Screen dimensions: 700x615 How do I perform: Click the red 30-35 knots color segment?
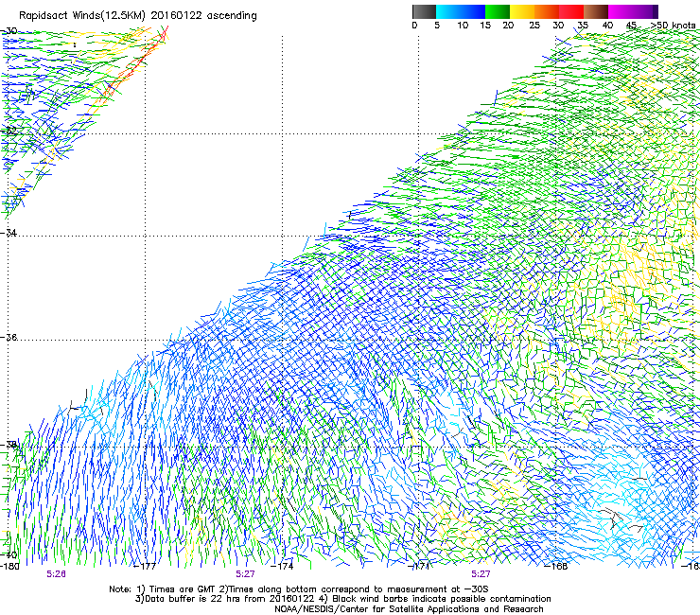point(571,11)
